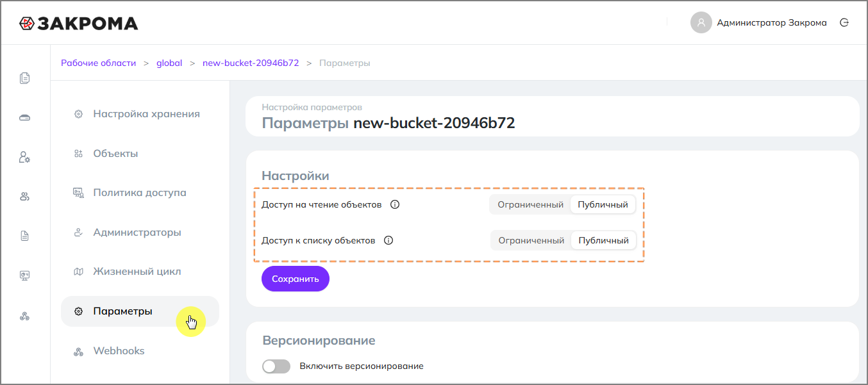Open Политика доступа section
The width and height of the screenshot is (868, 385).
click(140, 193)
